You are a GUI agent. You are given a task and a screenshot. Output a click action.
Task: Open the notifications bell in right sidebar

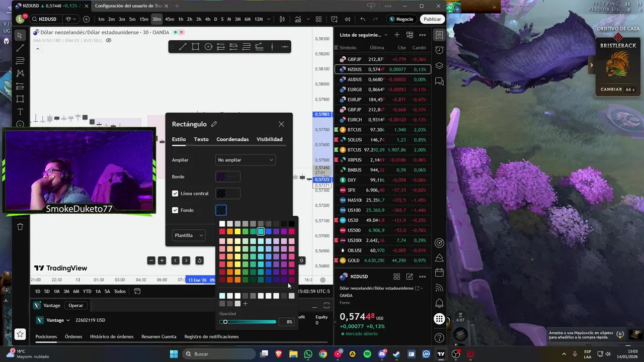point(439,303)
